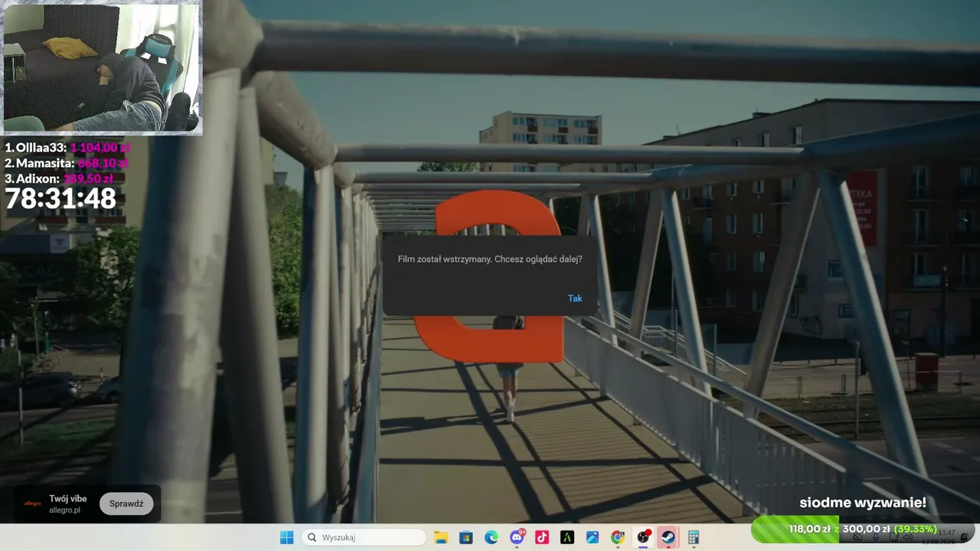Launch Microsoft Edge from the taskbar

point(491,537)
